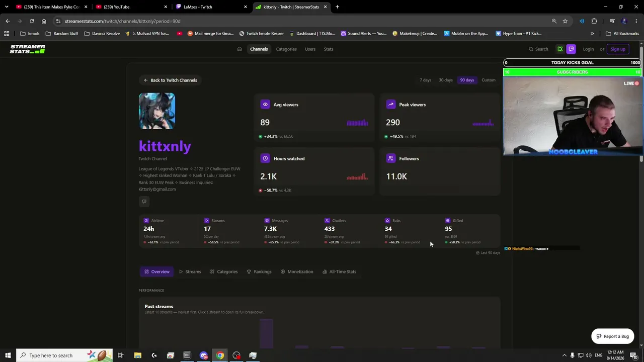Screen dimensions: 644x362
Task: Open the Chrome extensions puzzle icon
Action: (594, 21)
